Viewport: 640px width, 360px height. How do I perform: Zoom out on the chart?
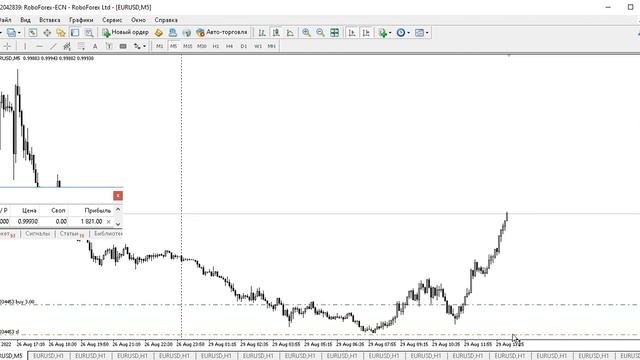(x=320, y=33)
